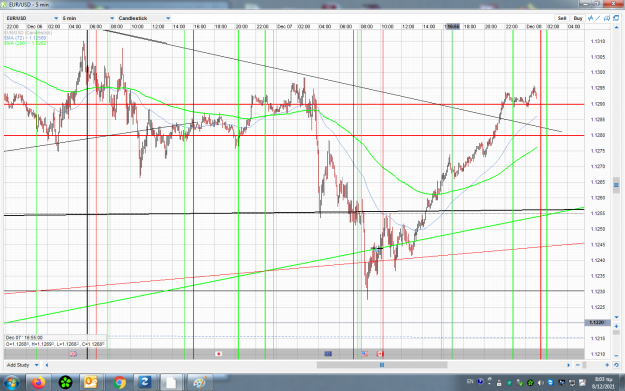Image resolution: width=625 pixels, height=391 pixels.
Task: Click the UK flag event marker
Action: click(73, 354)
